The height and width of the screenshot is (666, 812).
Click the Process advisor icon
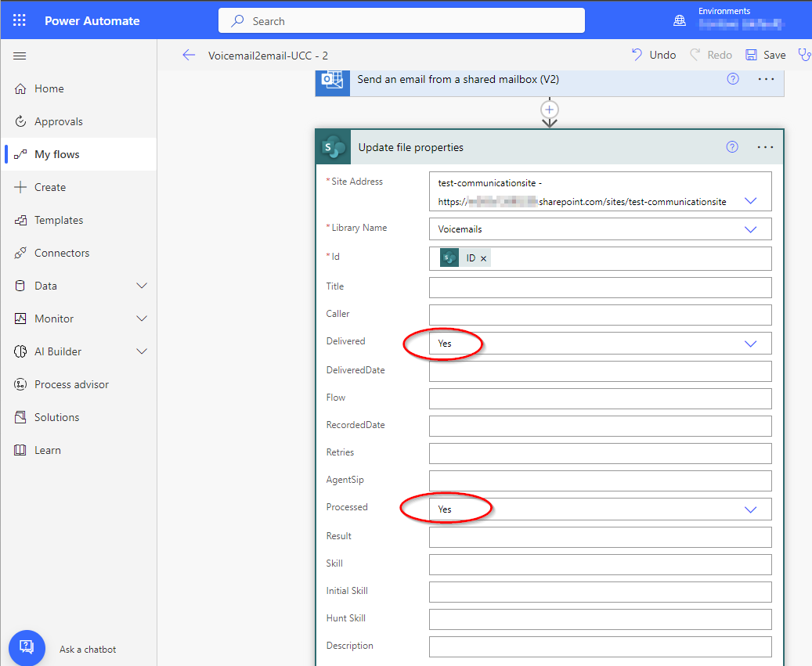pos(20,384)
